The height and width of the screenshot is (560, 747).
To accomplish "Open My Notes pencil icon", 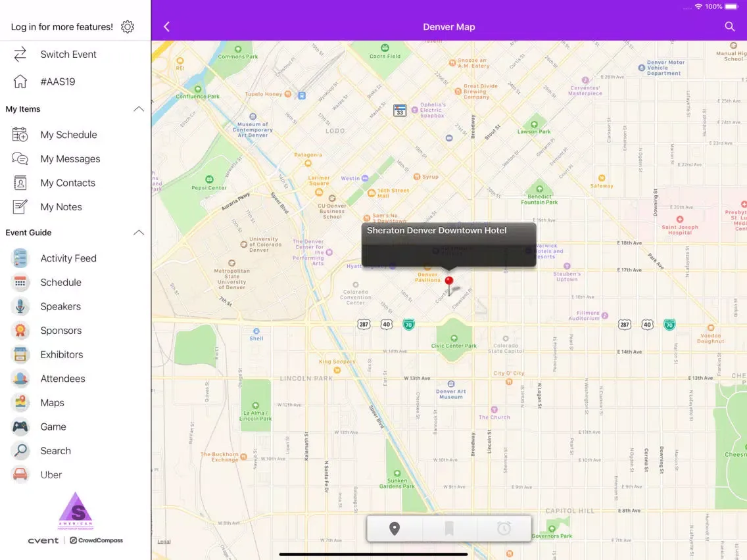I will (20, 206).
